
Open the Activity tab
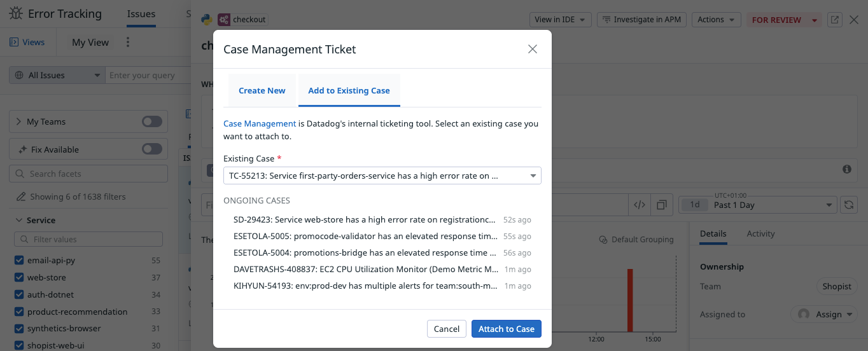pos(760,233)
